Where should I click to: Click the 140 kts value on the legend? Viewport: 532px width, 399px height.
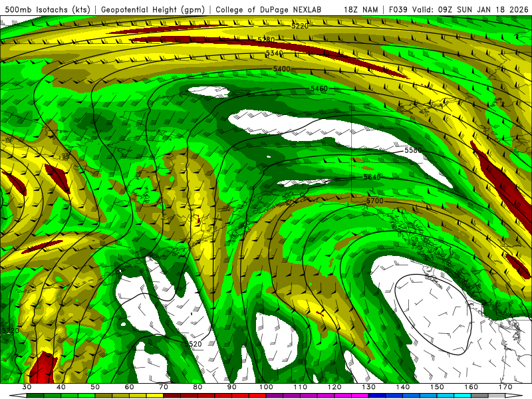[x=403, y=387]
